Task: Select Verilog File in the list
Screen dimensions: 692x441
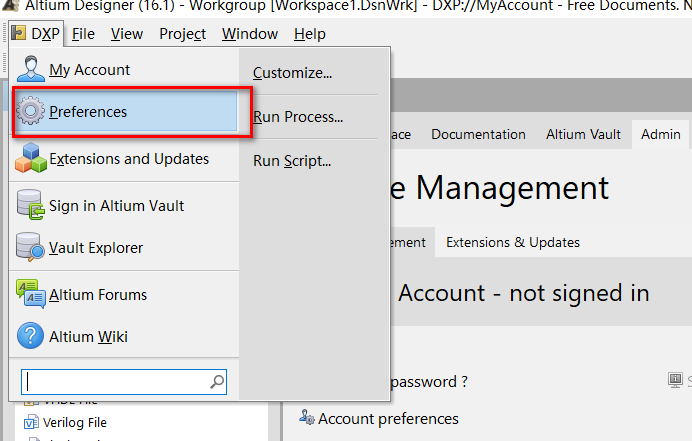Action: [75, 422]
